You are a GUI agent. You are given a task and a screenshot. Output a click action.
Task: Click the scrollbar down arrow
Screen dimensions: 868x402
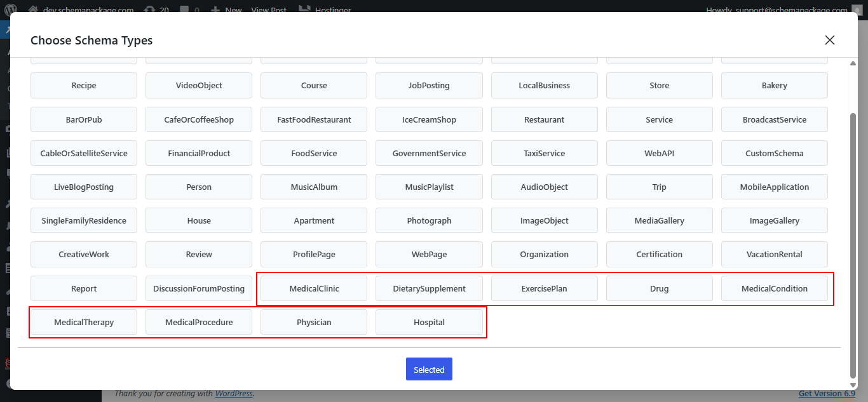tap(853, 384)
